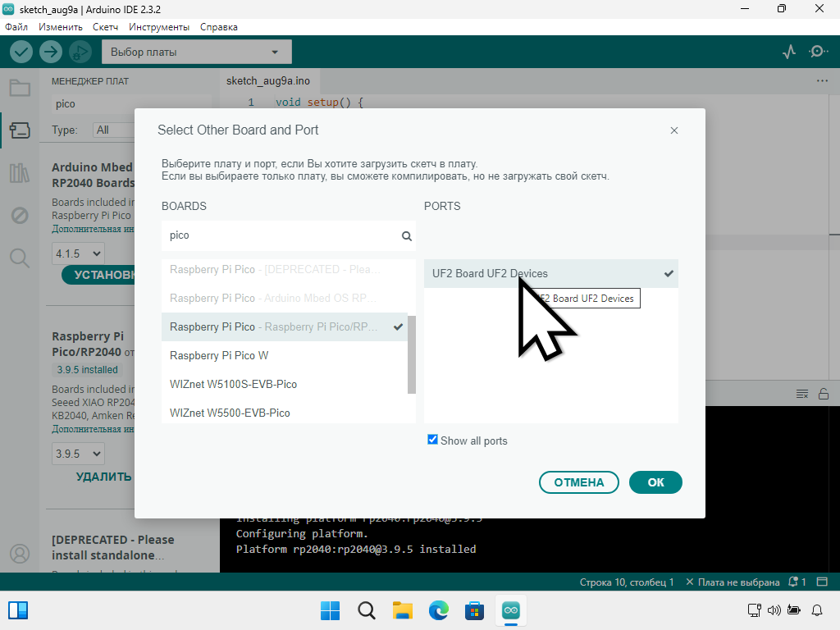Viewport: 840px width, 630px height.
Task: Open File Explorer from the taskbar
Action: [402, 610]
